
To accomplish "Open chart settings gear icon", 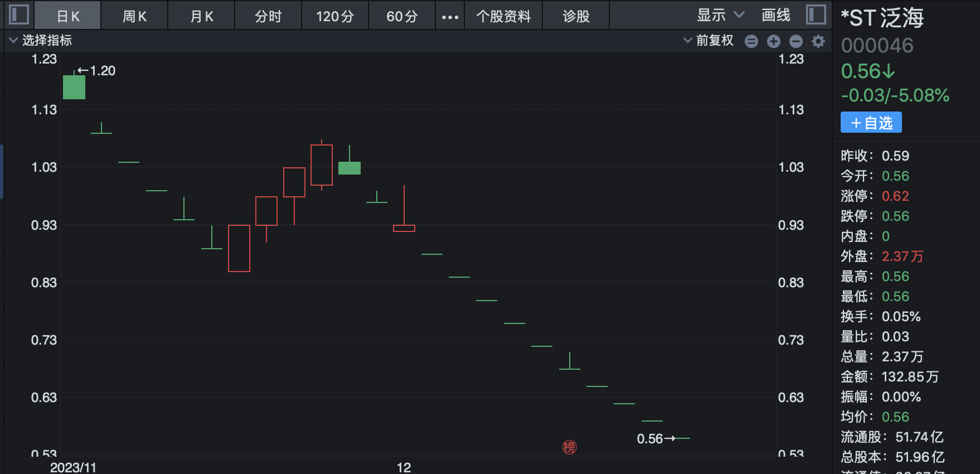I will (x=818, y=41).
